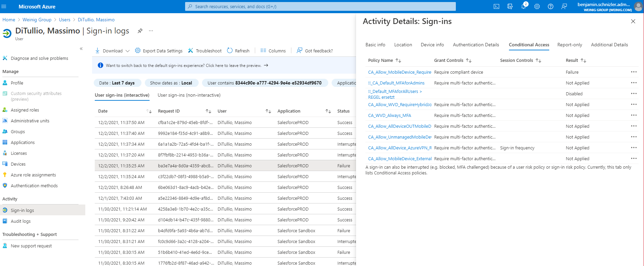Select the 11:35:25 AM Failure sign-in row

point(225,166)
